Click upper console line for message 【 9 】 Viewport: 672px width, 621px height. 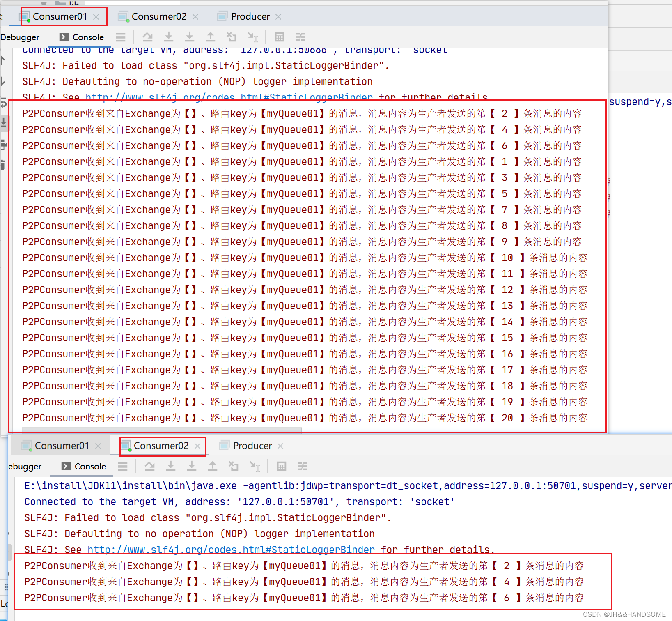click(x=302, y=242)
